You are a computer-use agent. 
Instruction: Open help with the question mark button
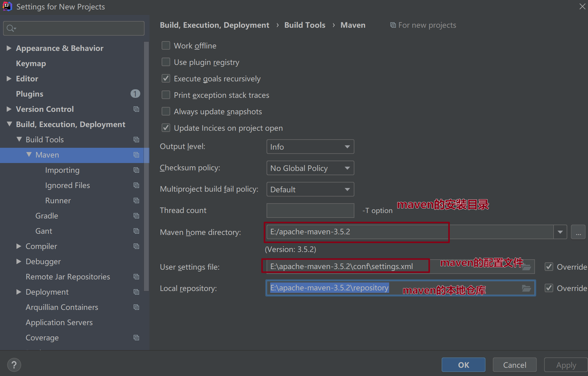14,365
